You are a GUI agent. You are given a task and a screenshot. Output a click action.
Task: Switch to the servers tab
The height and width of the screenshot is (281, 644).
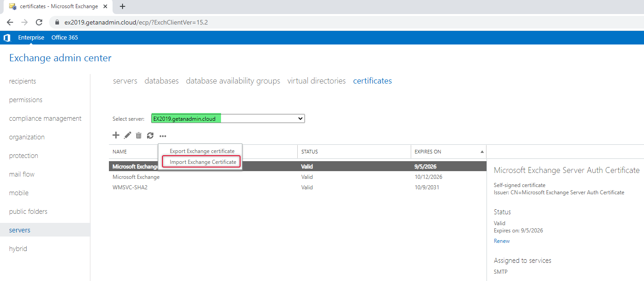click(125, 81)
